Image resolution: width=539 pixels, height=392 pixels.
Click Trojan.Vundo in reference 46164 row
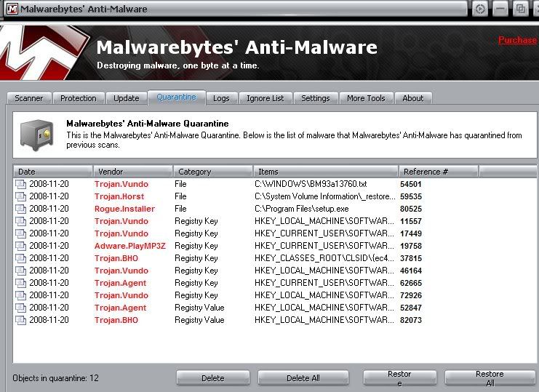pos(121,271)
